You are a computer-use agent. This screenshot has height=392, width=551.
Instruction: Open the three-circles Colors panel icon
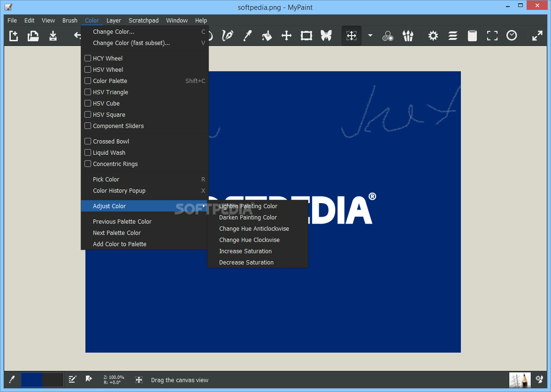(x=388, y=36)
